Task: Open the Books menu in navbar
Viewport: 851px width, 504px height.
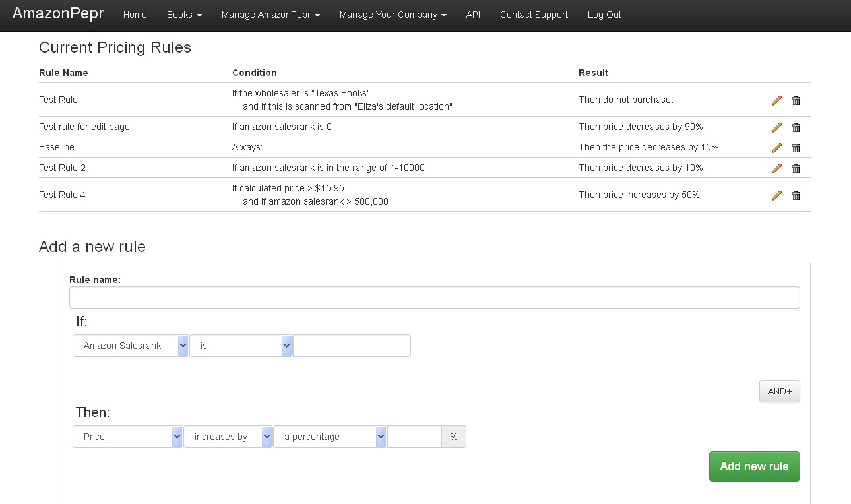Action: pyautogui.click(x=184, y=15)
